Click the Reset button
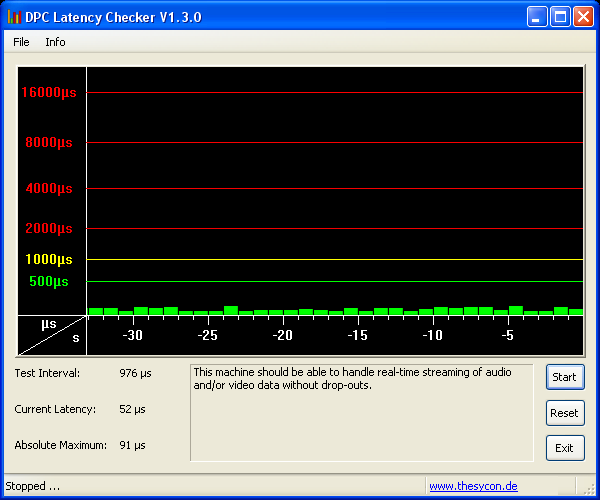 [565, 413]
